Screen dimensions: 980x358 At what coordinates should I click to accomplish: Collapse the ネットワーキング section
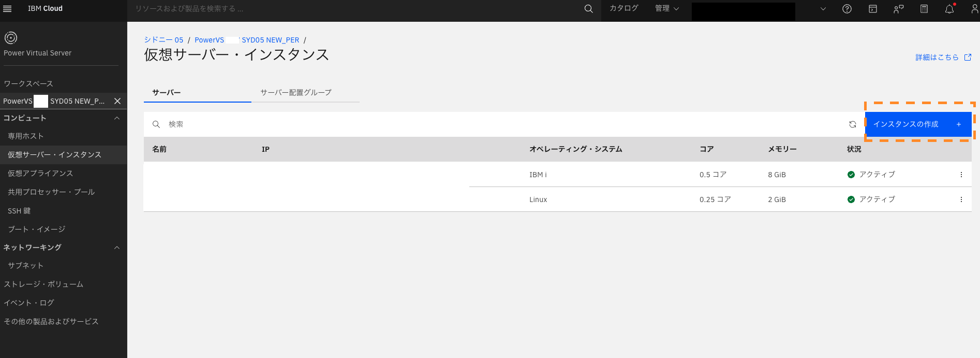(117, 248)
